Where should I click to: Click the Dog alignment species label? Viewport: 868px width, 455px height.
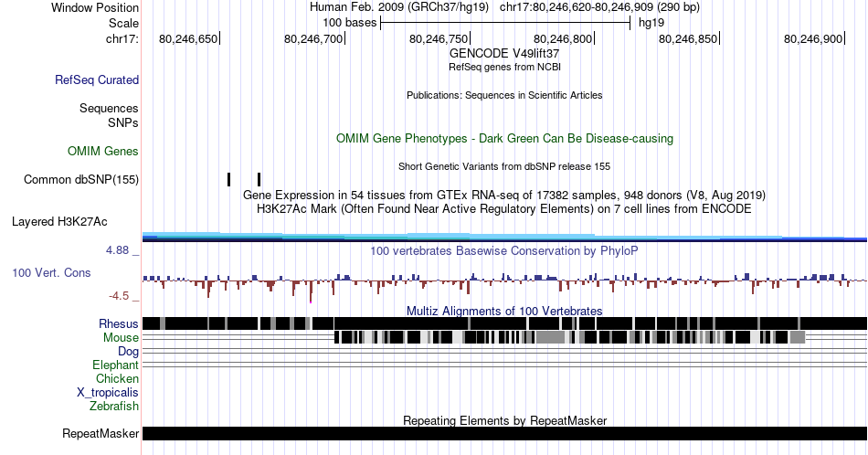tap(129, 351)
